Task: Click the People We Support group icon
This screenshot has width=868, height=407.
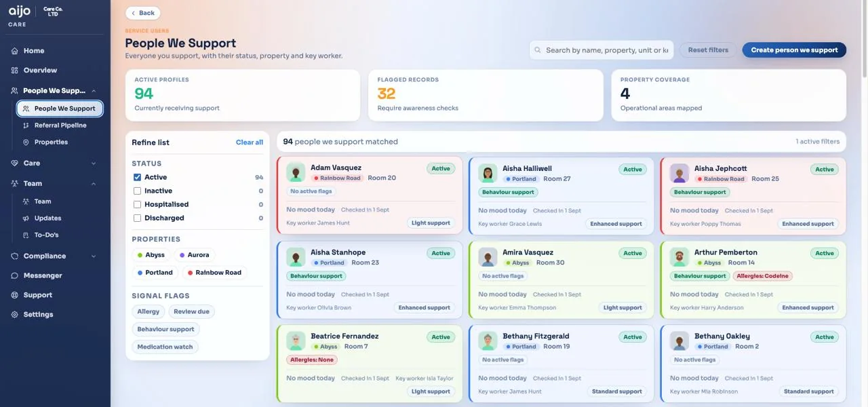Action: [x=15, y=91]
